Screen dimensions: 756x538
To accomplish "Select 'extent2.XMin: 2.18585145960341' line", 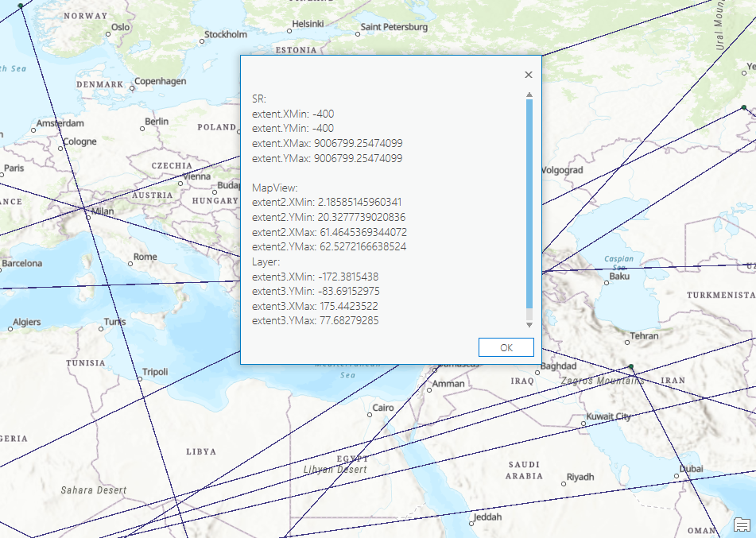I will click(327, 202).
